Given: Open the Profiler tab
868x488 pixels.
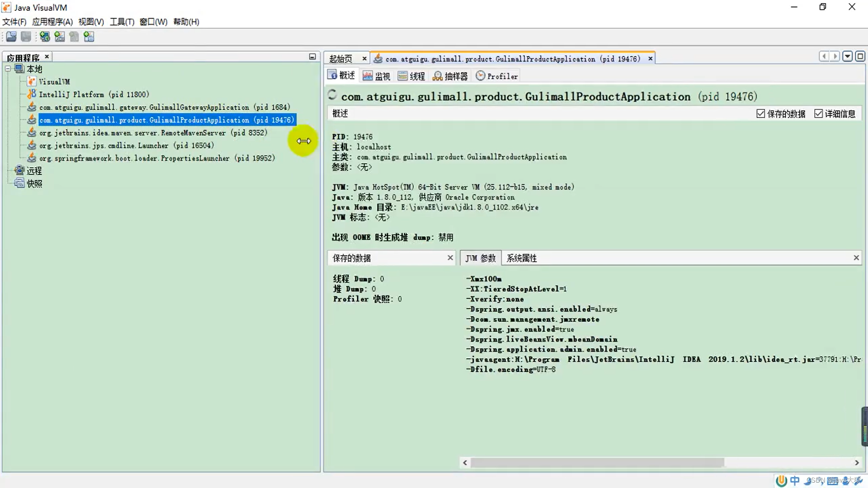Looking at the screenshot, I should [x=497, y=76].
